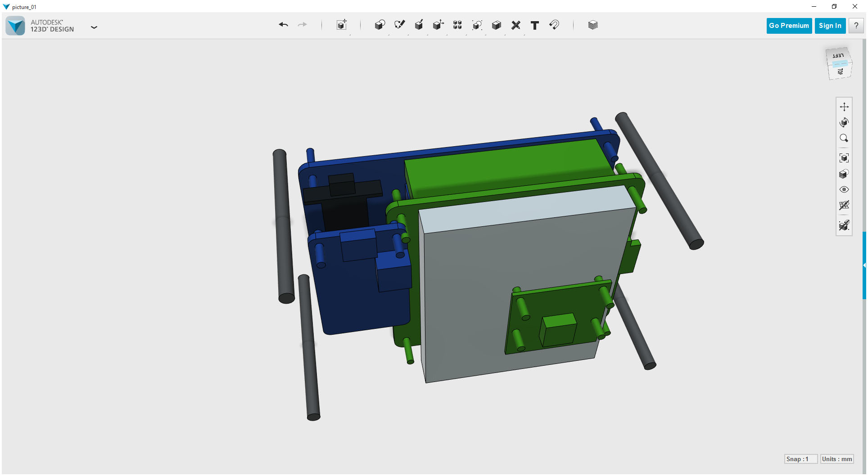Click the Go Premium button
The width and height of the screenshot is (868, 476).
789,26
